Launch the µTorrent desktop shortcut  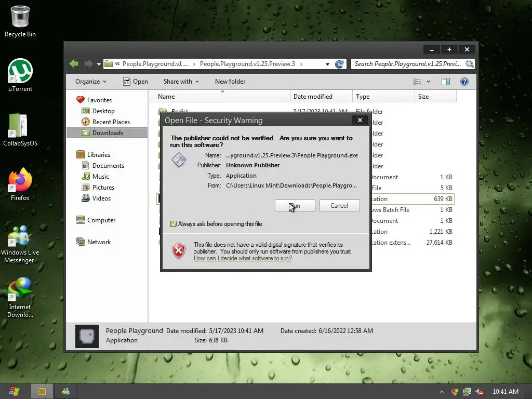pyautogui.click(x=20, y=75)
